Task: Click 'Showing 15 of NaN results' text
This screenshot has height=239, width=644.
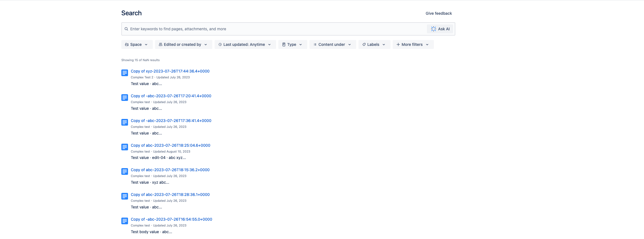Action: coord(141,60)
